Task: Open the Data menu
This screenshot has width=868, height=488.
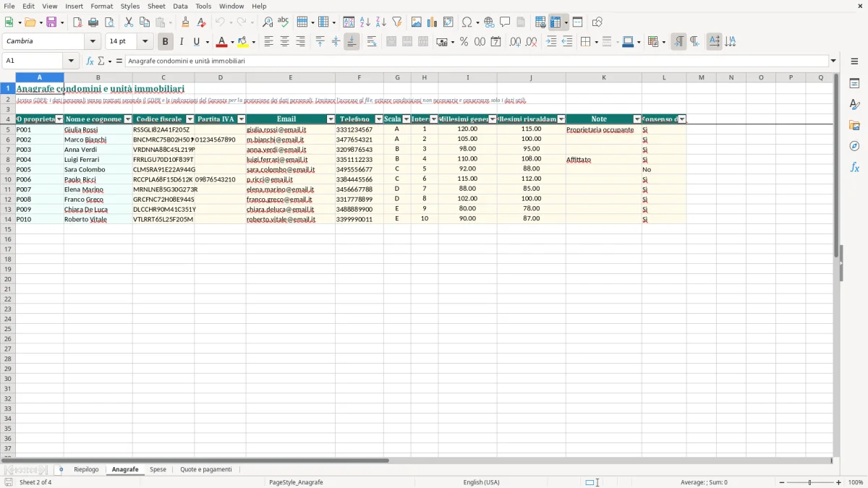Action: click(x=181, y=6)
